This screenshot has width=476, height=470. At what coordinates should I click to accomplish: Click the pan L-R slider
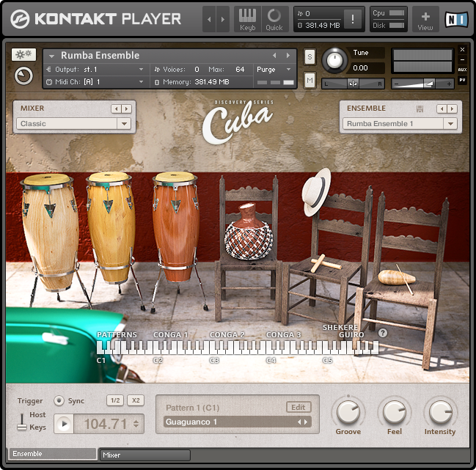[x=353, y=84]
